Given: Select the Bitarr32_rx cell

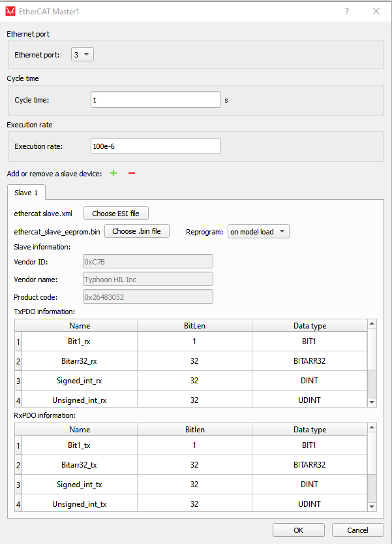Looking at the screenshot, I should coord(80,360).
